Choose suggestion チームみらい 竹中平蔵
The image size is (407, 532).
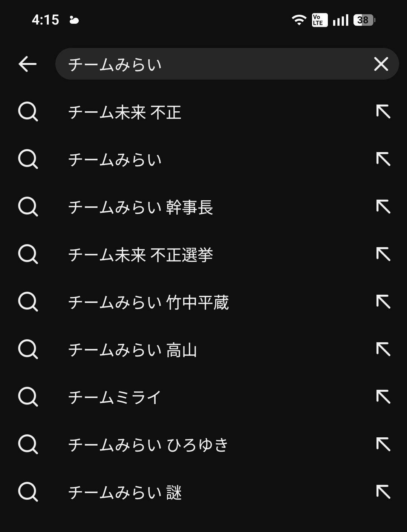[x=148, y=302]
